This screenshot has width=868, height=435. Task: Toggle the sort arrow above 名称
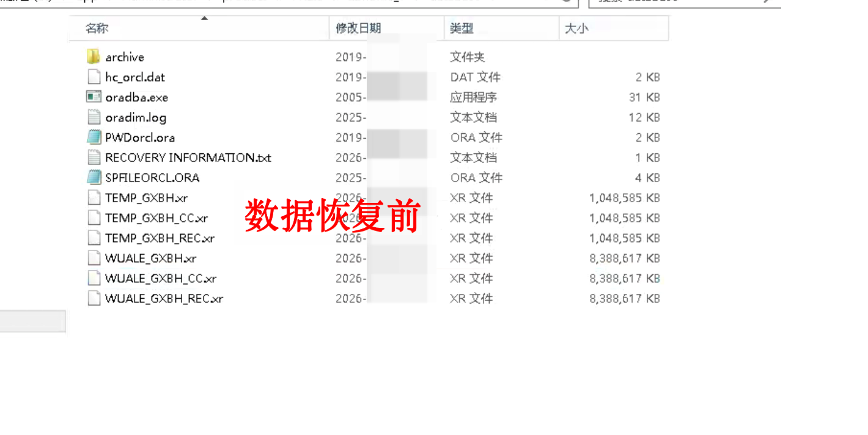(204, 18)
